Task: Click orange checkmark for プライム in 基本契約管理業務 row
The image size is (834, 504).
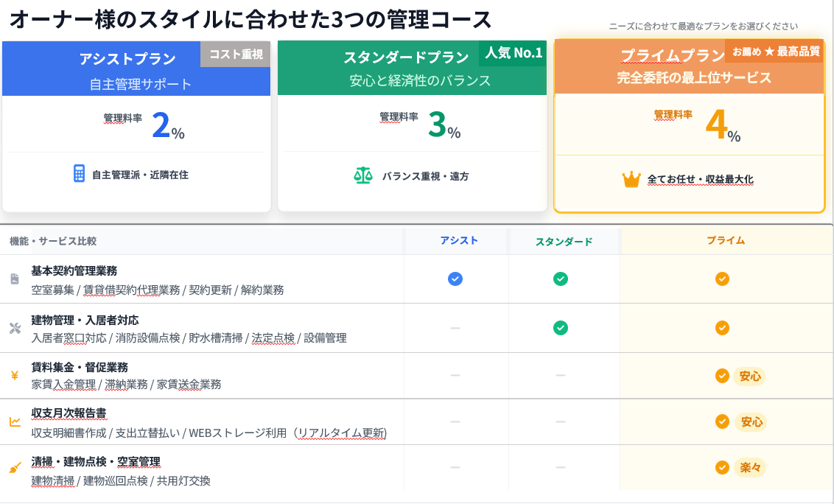Action: (722, 279)
